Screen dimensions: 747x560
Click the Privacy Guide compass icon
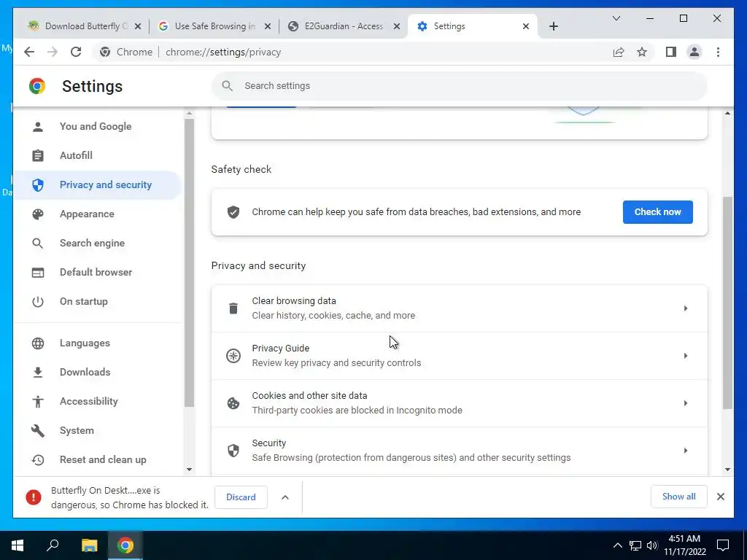233,356
